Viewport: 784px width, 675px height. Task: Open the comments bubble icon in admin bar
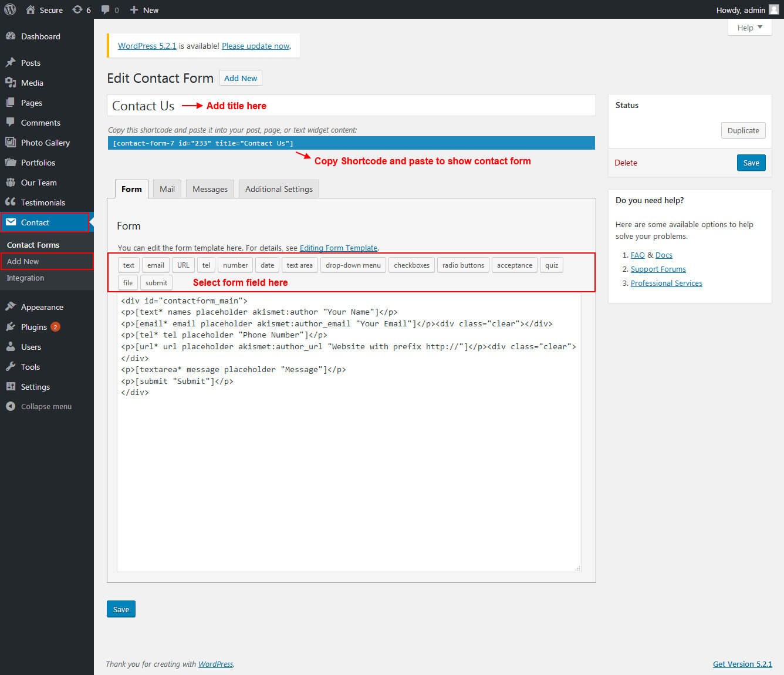[x=106, y=9]
